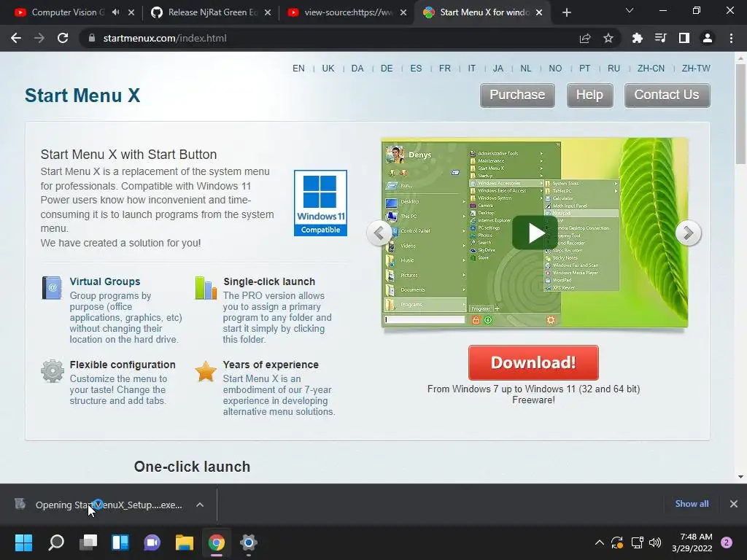Image resolution: width=747 pixels, height=560 pixels.
Task: Open the Chat taskbar icon
Action: tap(152, 542)
